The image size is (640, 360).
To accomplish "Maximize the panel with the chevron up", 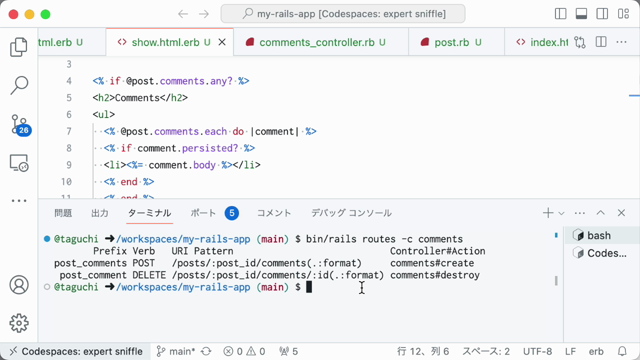I will (x=600, y=213).
